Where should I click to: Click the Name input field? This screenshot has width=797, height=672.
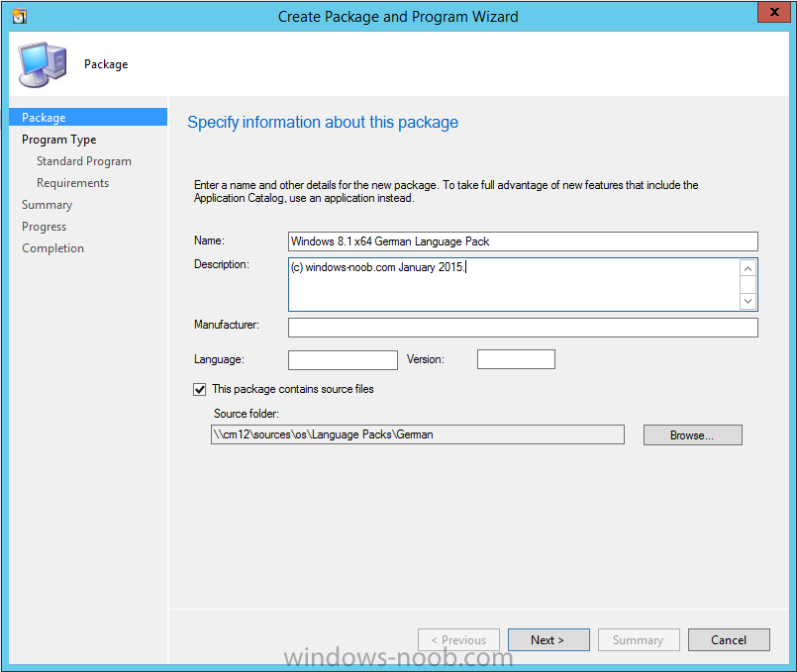523,241
